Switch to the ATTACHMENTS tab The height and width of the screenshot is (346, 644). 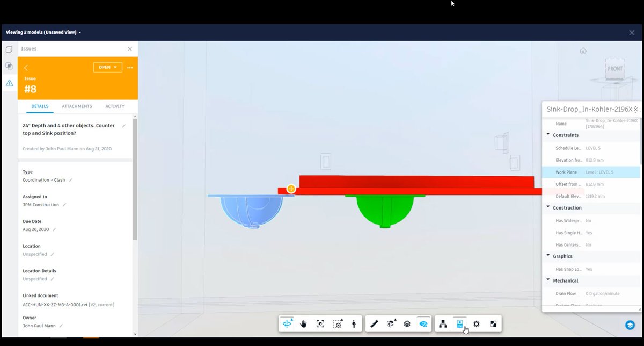77,106
